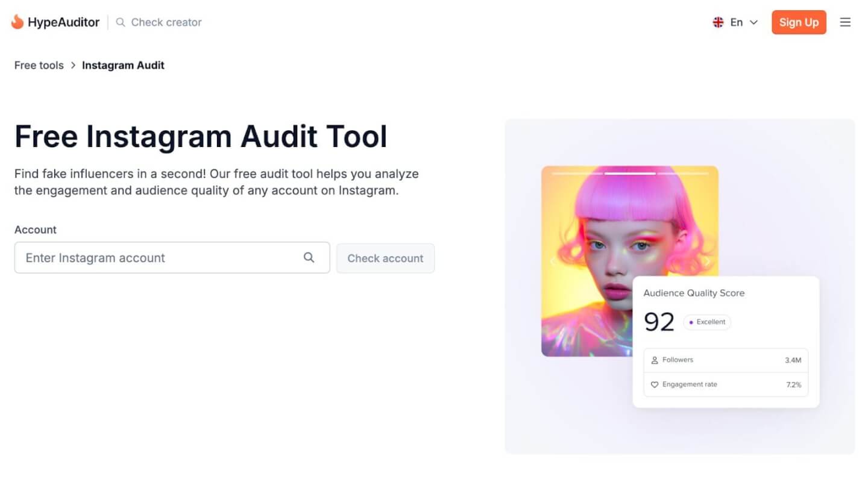The width and height of the screenshot is (868, 485).
Task: Click the UK flag language icon
Action: point(718,22)
